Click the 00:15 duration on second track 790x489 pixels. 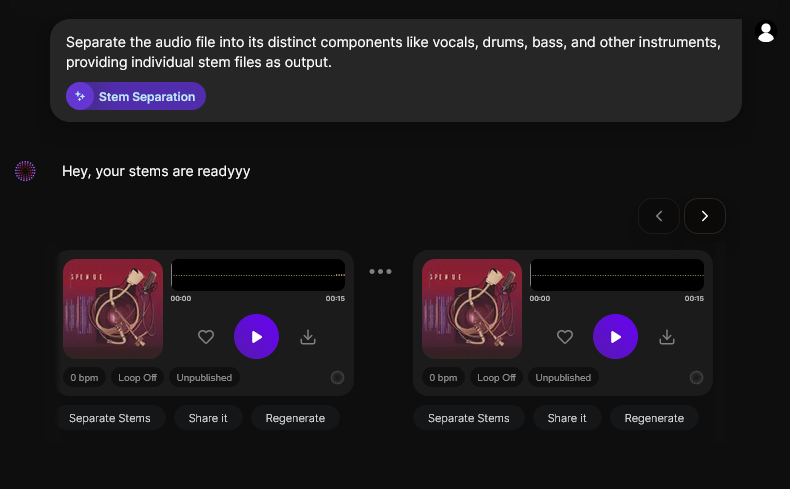pyautogui.click(x=694, y=298)
